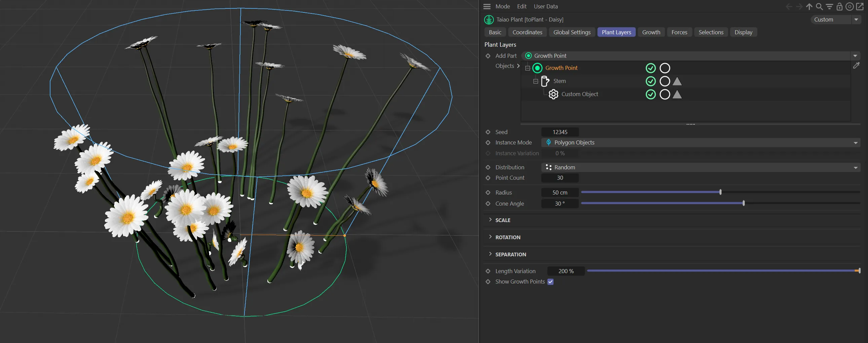This screenshot has width=868, height=343.
Task: Click the eyedropper picker beside Objects list
Action: pyautogui.click(x=856, y=66)
